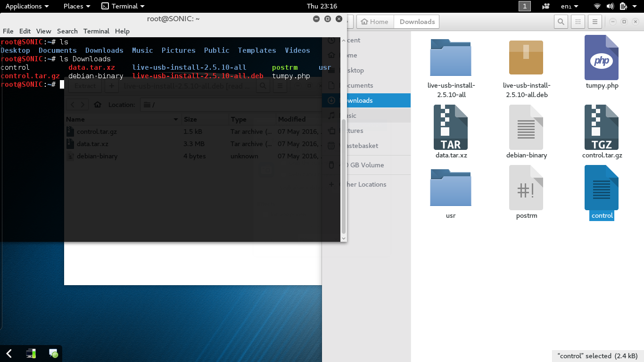The image size is (644, 362).
Task: Open the Terminal menu in the menu bar
Action: point(96,31)
